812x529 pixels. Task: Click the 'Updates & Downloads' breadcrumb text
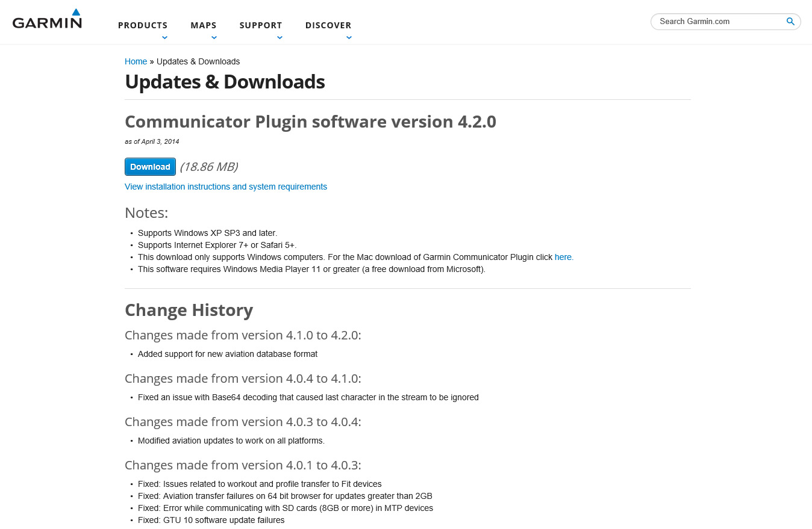coord(198,61)
